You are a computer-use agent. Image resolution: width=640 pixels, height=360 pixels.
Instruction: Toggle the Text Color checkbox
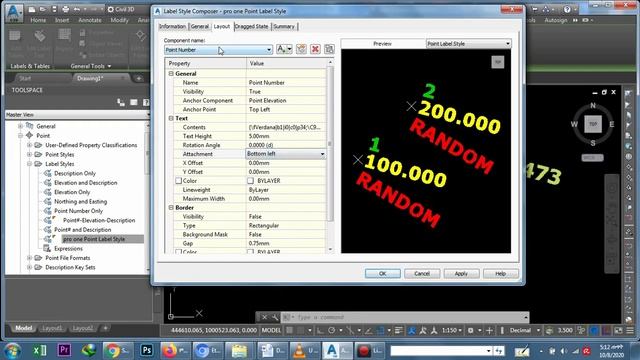click(x=178, y=181)
